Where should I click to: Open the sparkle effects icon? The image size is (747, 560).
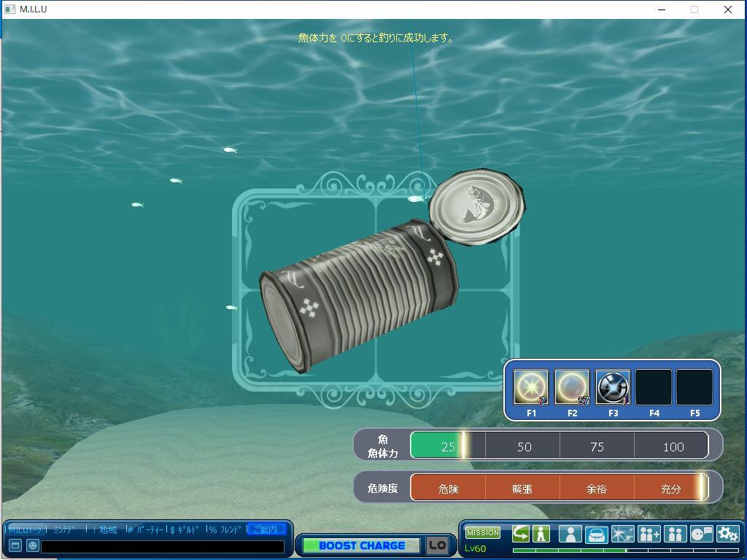623,534
